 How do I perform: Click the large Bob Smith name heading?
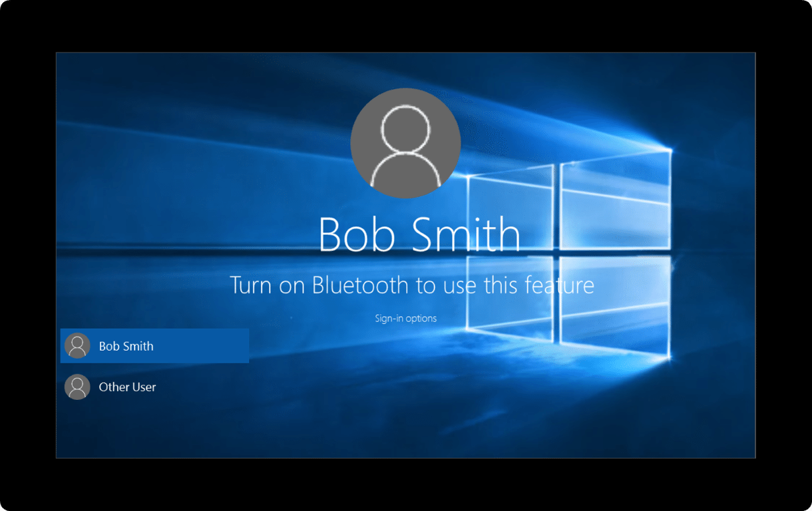[419, 234]
